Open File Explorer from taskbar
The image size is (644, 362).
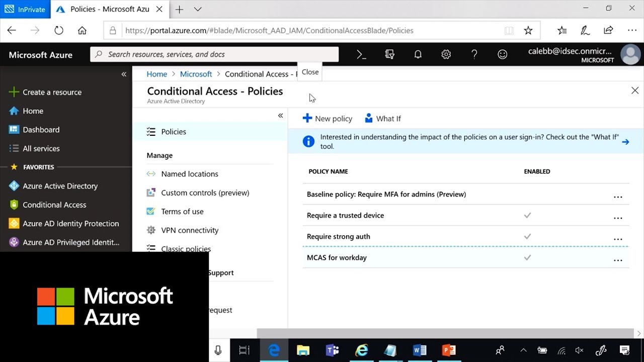[303, 350]
